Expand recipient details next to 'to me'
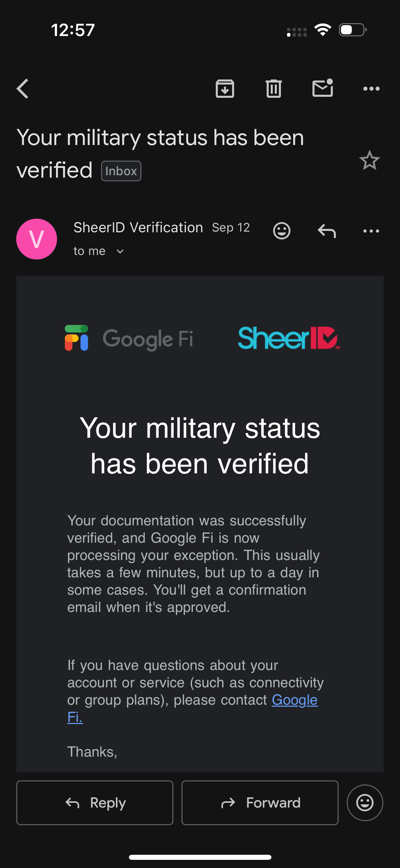The image size is (400, 868). click(120, 252)
